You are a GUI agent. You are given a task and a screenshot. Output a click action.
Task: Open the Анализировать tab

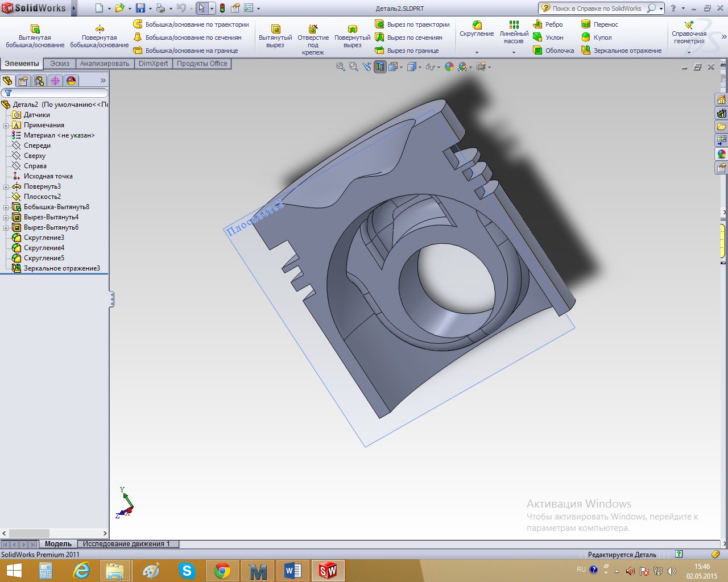click(105, 64)
